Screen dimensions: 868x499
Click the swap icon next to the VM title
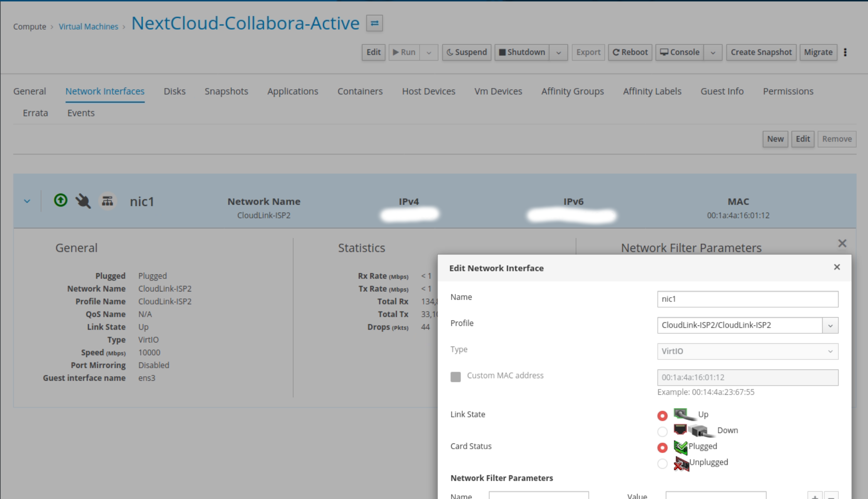click(x=374, y=23)
